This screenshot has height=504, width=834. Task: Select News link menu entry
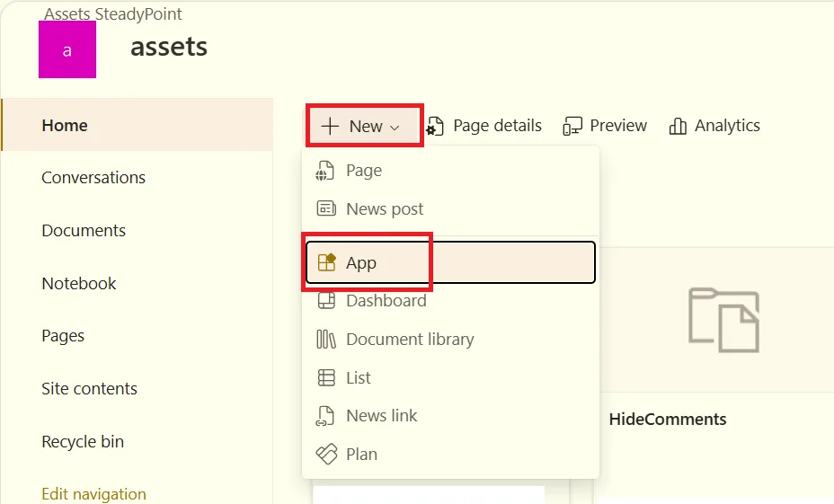click(450, 416)
